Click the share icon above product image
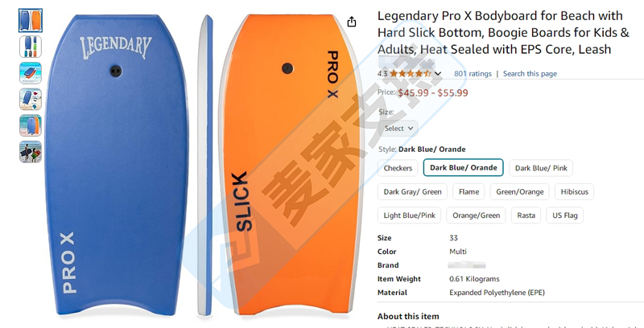This screenshot has width=644, height=328. pyautogui.click(x=352, y=23)
